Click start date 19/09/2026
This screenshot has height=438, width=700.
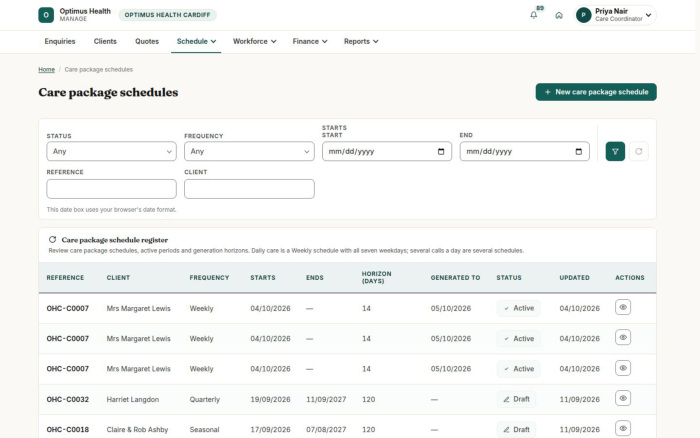coord(270,400)
